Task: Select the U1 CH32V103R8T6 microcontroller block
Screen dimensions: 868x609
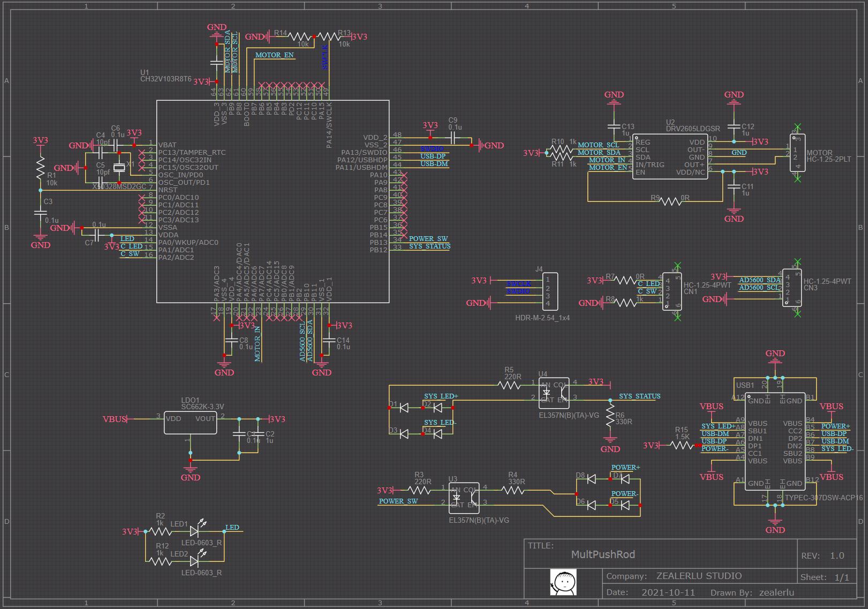Action: pyautogui.click(x=273, y=201)
